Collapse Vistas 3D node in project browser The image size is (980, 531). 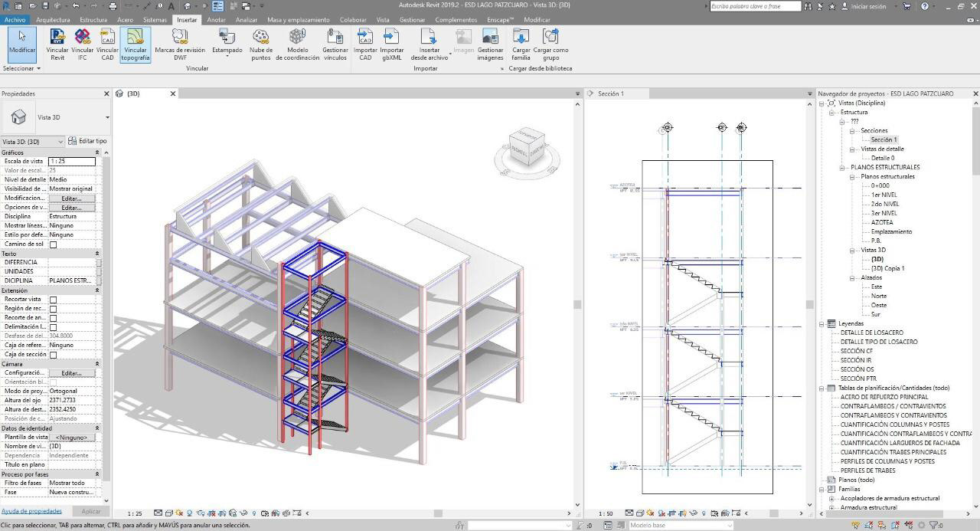pyautogui.click(x=852, y=251)
